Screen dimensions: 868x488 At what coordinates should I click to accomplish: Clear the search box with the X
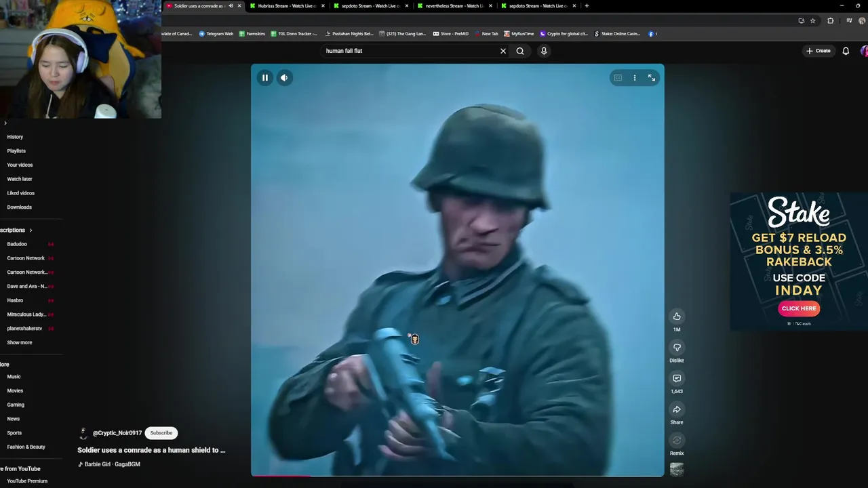coord(503,51)
